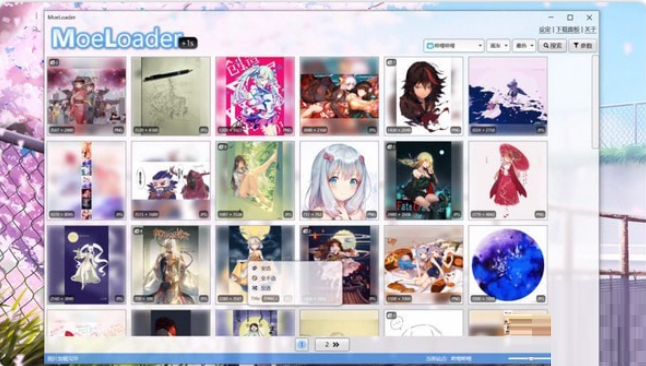Click image-count badge on kimono girls thumbnail
The height and width of the screenshot is (366, 646).
54,63
